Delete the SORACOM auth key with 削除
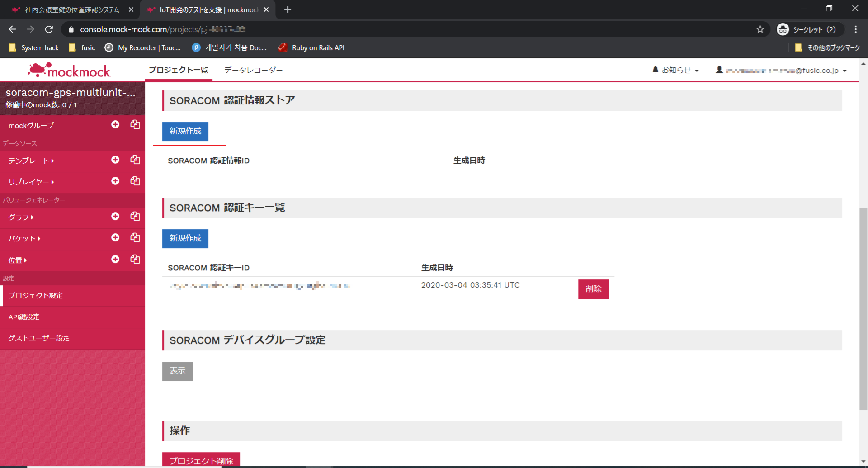Viewport: 868px width, 468px height. tap(593, 289)
